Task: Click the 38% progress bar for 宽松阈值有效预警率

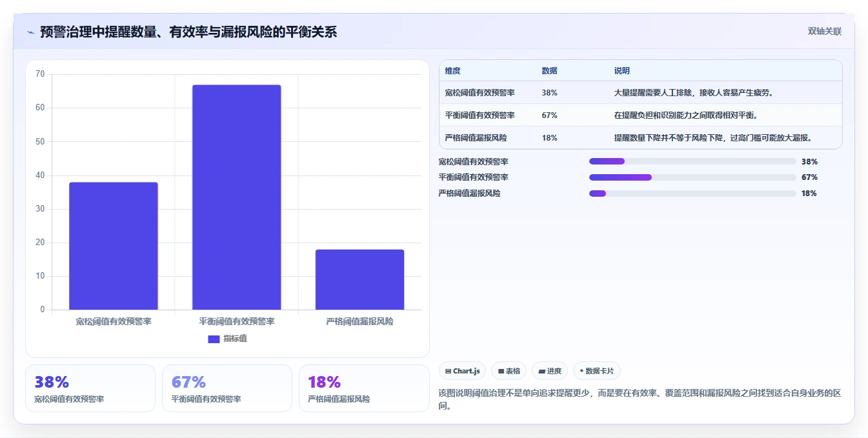Action: point(692,161)
